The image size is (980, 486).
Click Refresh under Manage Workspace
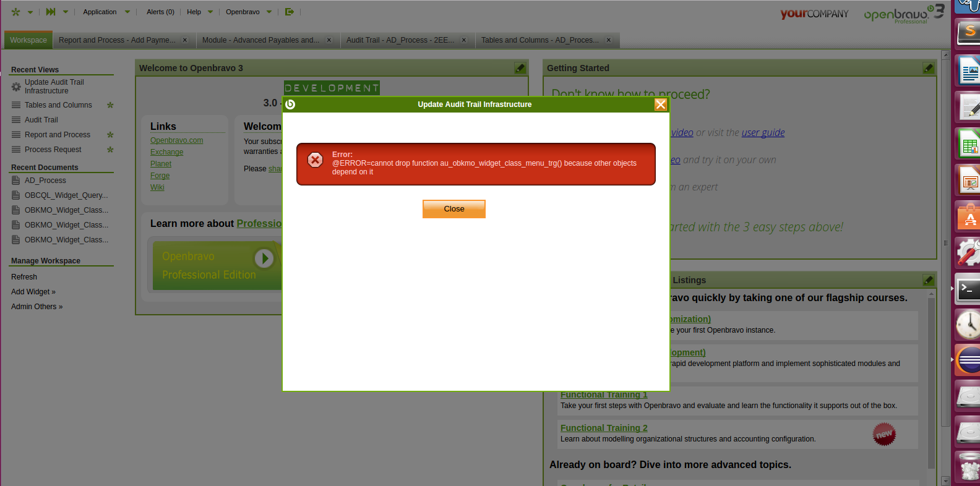click(x=24, y=277)
